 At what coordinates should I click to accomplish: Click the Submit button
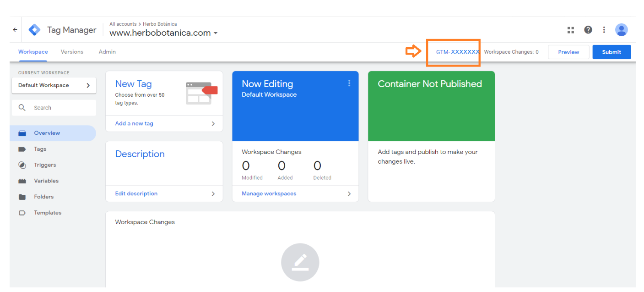tap(612, 52)
